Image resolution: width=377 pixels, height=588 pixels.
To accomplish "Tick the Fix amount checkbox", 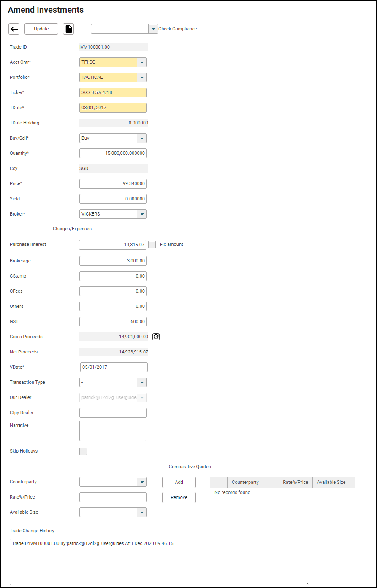I will click(x=152, y=245).
